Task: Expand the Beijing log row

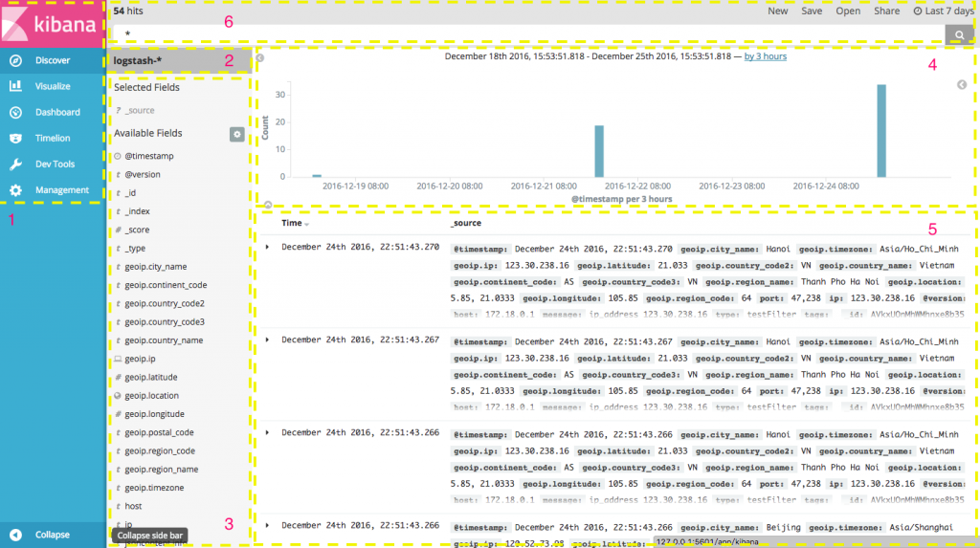Action: pyautogui.click(x=268, y=525)
